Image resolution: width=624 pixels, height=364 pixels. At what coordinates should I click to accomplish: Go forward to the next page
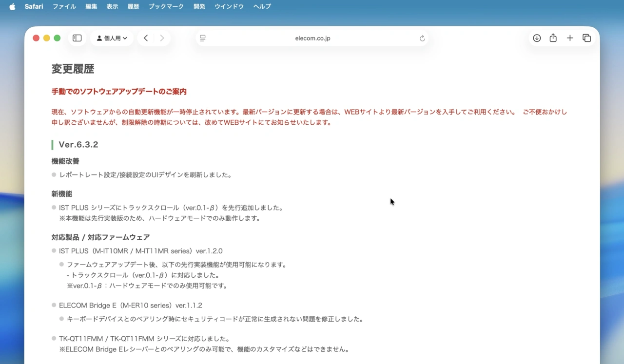click(x=162, y=38)
